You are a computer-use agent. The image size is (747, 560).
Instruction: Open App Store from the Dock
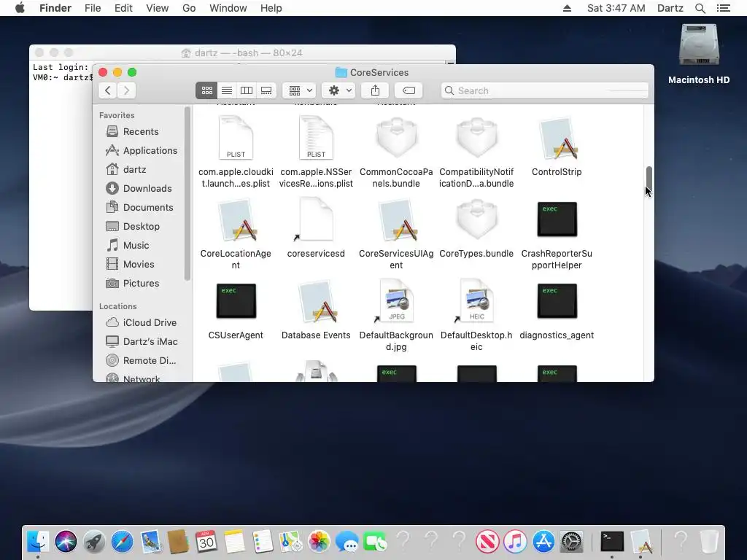543,542
